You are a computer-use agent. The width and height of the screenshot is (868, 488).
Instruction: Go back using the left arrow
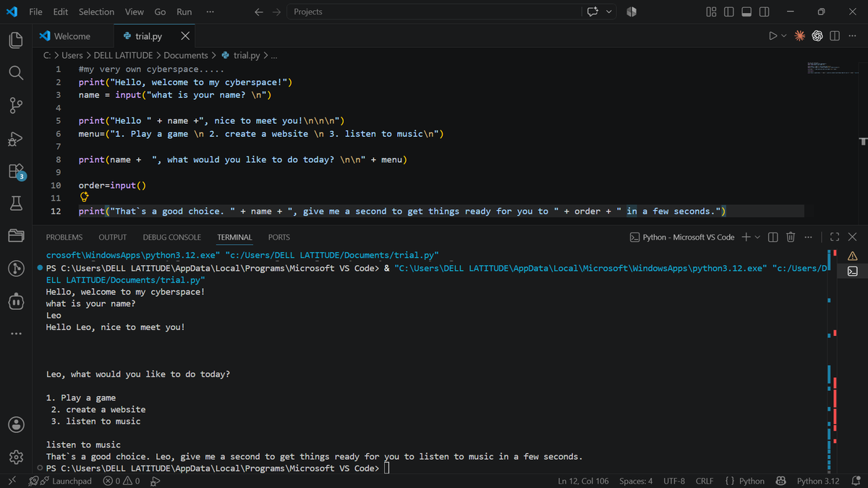point(258,12)
